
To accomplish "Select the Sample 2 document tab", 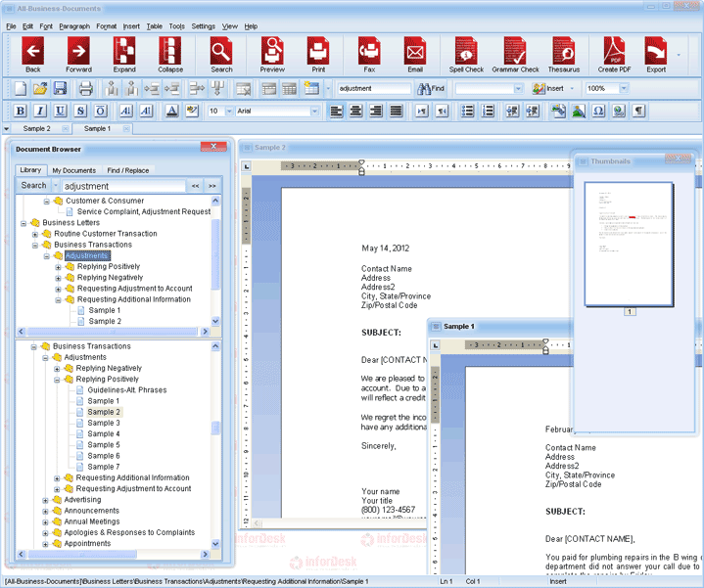I will (37, 129).
